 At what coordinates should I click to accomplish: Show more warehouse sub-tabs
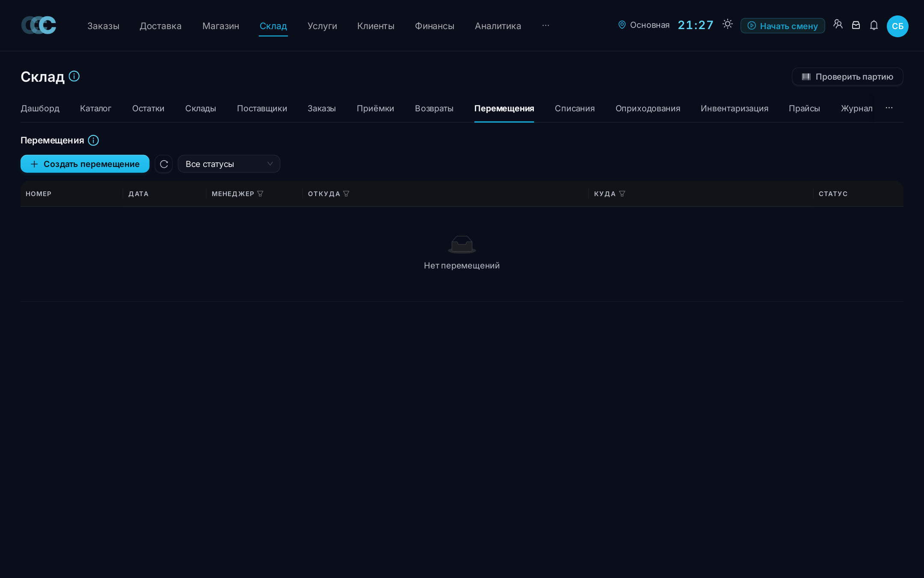coord(889,108)
